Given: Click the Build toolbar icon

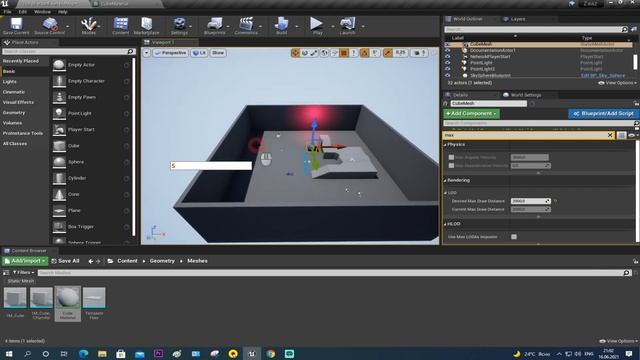Looking at the screenshot, I should pos(282,26).
